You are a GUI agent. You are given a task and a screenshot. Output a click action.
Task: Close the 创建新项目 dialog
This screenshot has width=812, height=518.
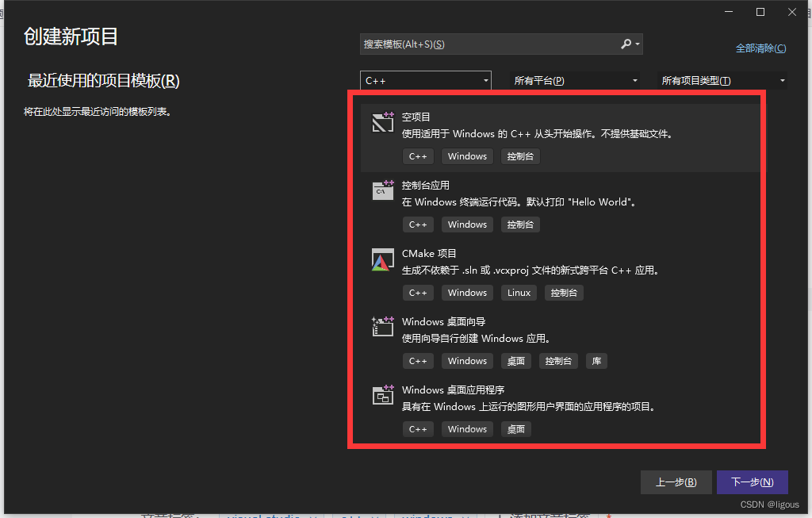pos(792,12)
